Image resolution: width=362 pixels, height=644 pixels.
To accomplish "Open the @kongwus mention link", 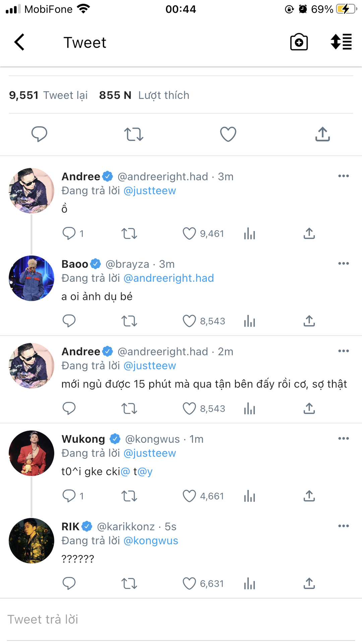I will 151,541.
